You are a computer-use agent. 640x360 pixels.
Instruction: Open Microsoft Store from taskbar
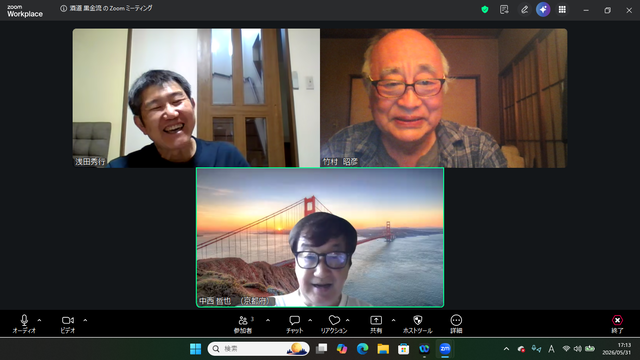(x=404, y=349)
